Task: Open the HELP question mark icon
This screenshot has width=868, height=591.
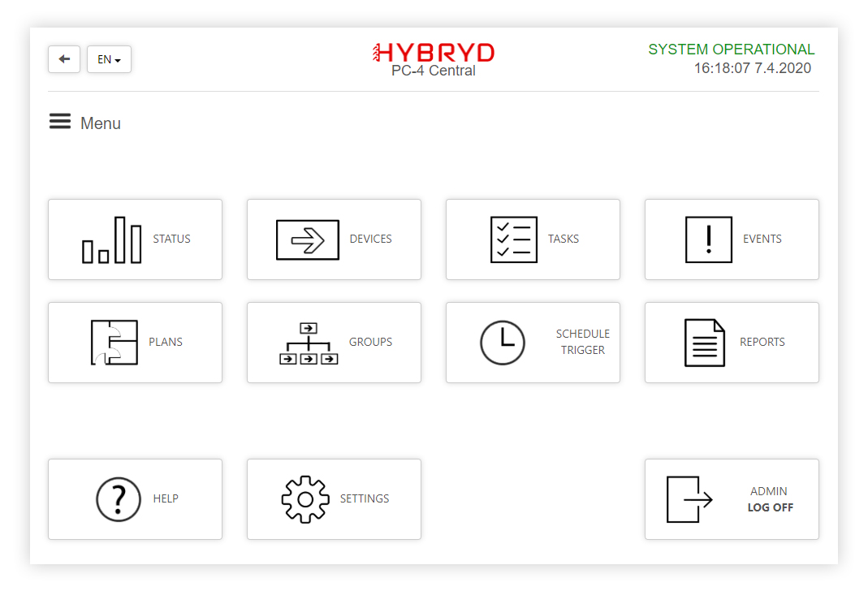Action: [x=119, y=499]
